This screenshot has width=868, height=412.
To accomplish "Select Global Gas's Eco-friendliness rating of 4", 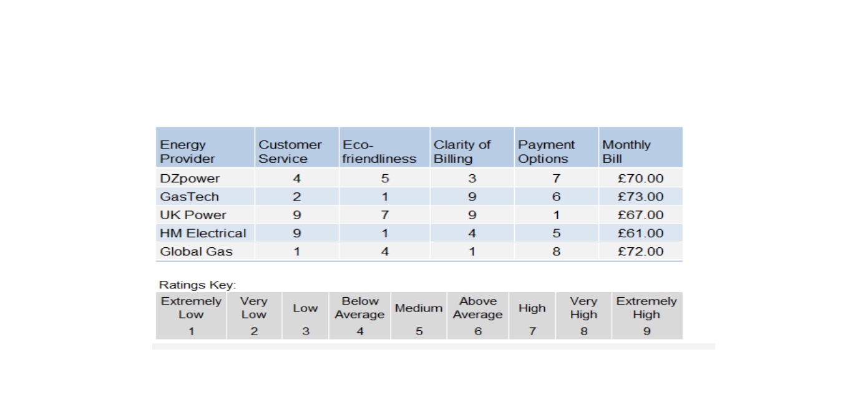I will click(385, 252).
